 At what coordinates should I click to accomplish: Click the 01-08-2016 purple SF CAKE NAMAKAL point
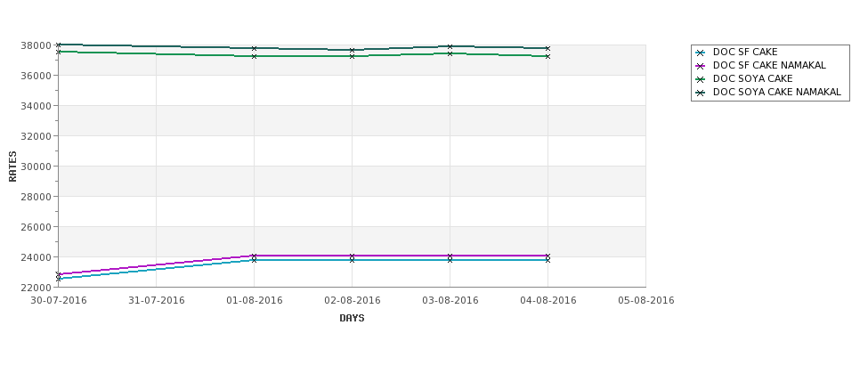click(254, 256)
